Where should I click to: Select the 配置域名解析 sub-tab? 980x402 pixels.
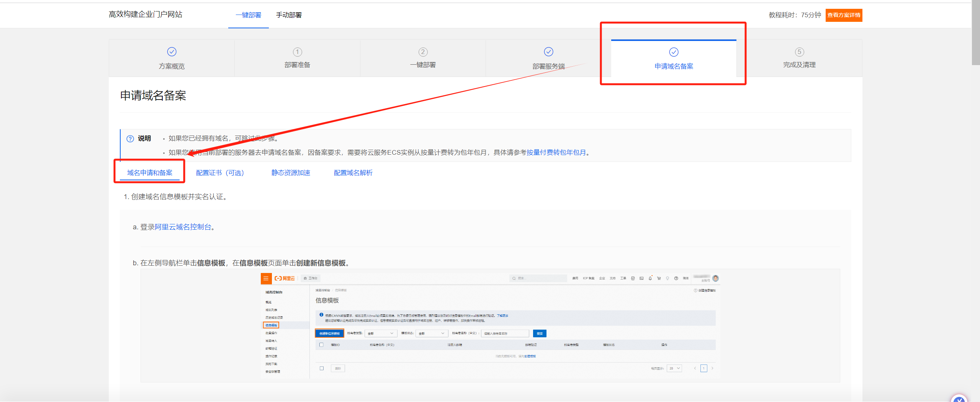[x=353, y=173]
